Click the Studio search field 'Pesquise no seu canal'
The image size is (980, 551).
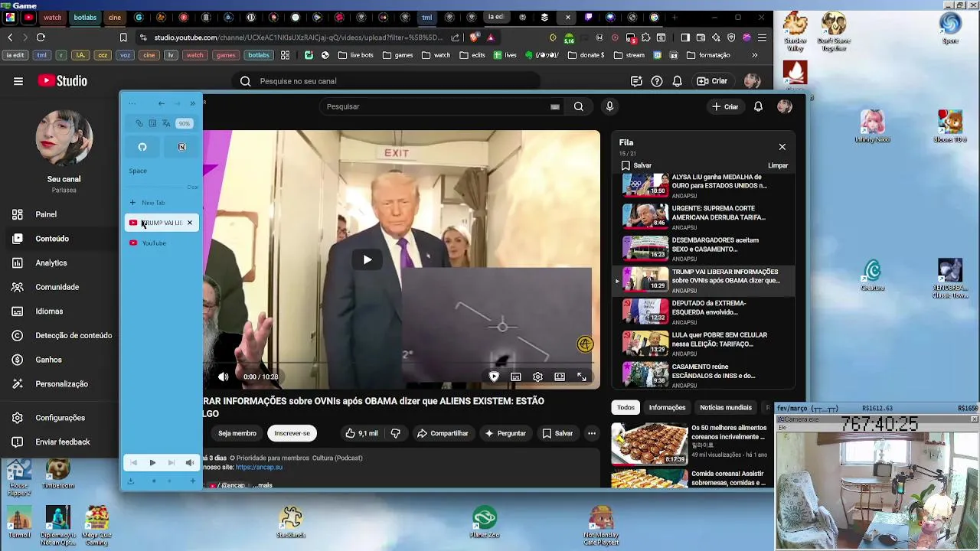click(x=387, y=81)
